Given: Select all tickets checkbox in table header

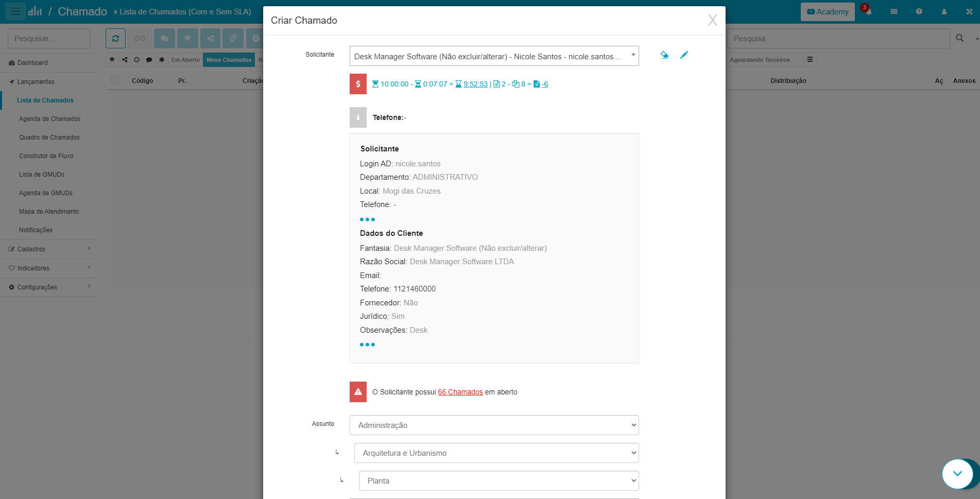Looking at the screenshot, I should [x=115, y=80].
